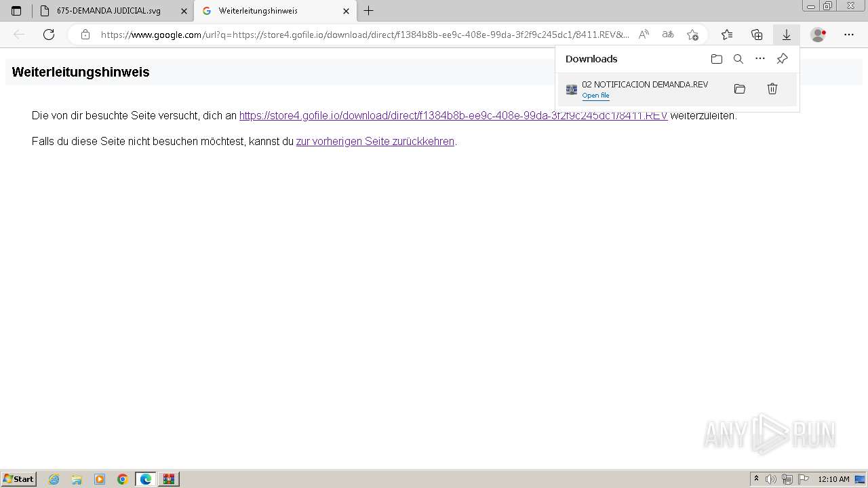Pin the Downloads panel
The width and height of the screenshot is (868, 488).
[x=782, y=59]
